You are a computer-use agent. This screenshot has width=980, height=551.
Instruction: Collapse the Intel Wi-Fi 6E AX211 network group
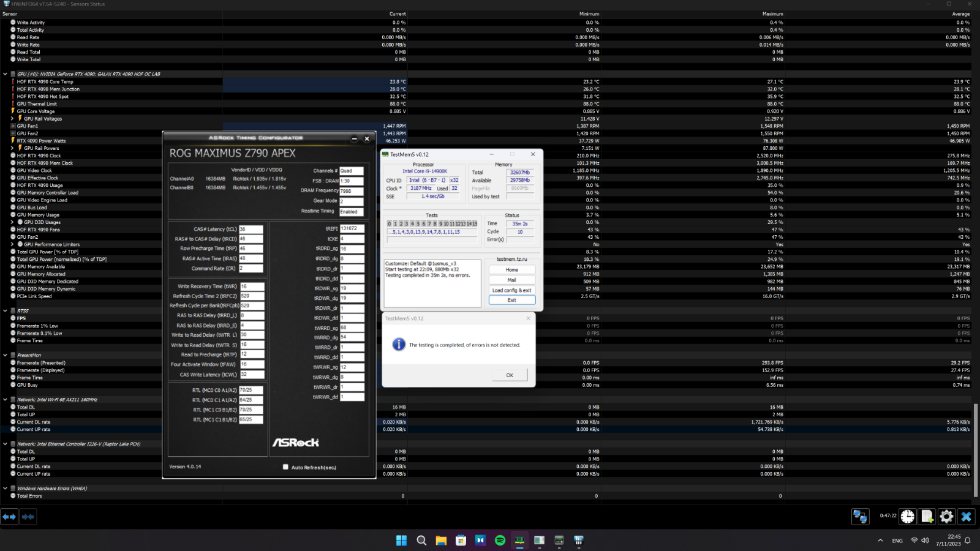click(x=5, y=400)
